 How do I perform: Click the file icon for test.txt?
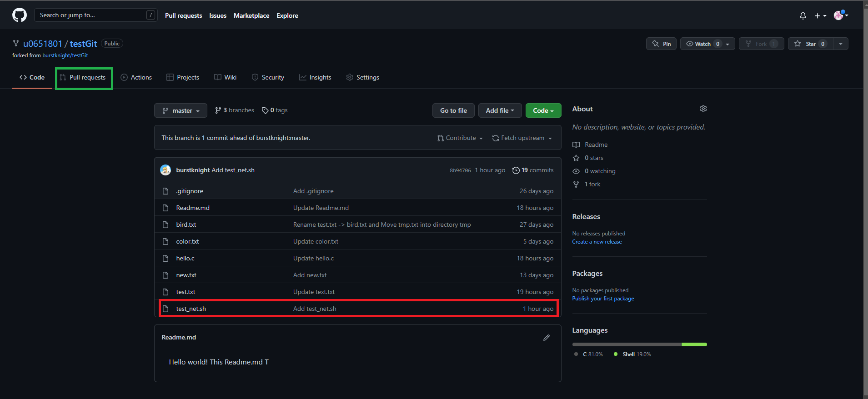click(x=166, y=292)
